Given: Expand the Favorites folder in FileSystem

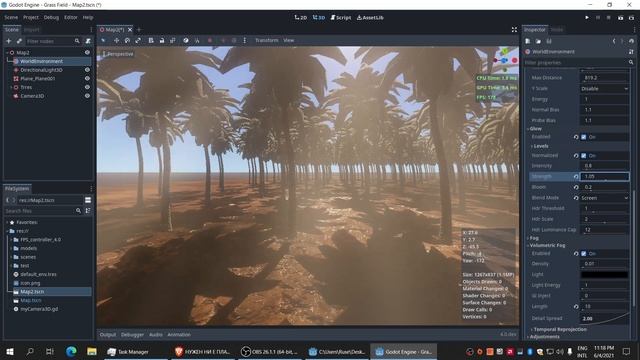Looking at the screenshot, I should click(x=7, y=222).
